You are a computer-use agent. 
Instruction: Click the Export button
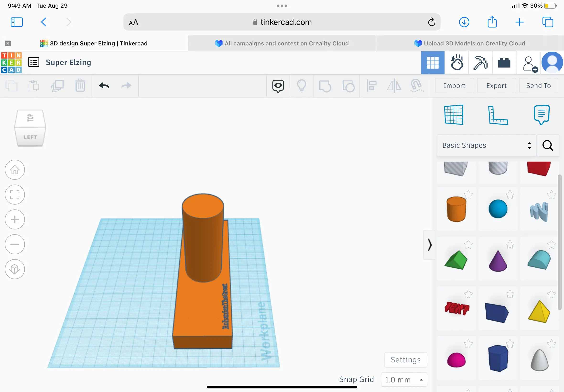coord(496,86)
